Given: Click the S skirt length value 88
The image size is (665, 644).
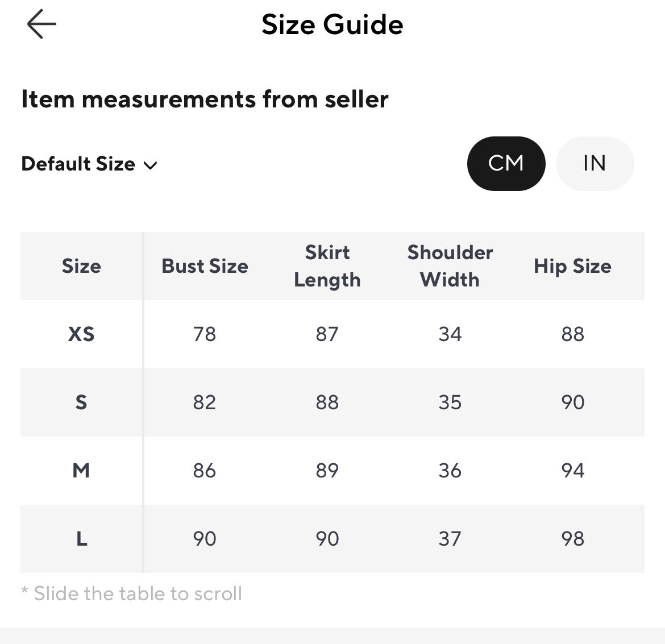Looking at the screenshot, I should (x=327, y=402).
